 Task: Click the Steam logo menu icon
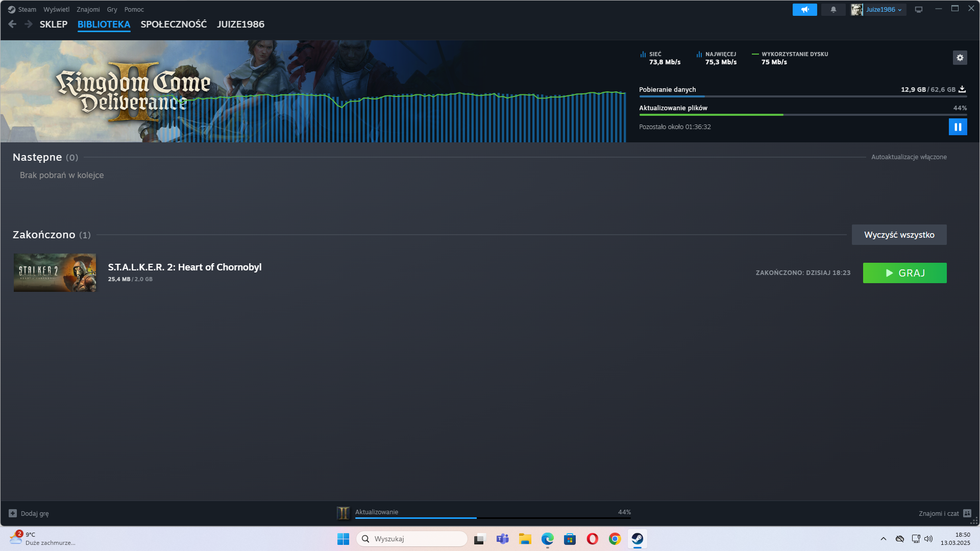point(12,9)
